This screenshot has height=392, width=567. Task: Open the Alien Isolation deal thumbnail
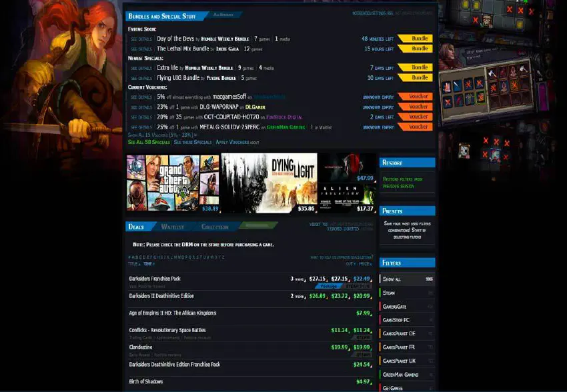pos(347,198)
